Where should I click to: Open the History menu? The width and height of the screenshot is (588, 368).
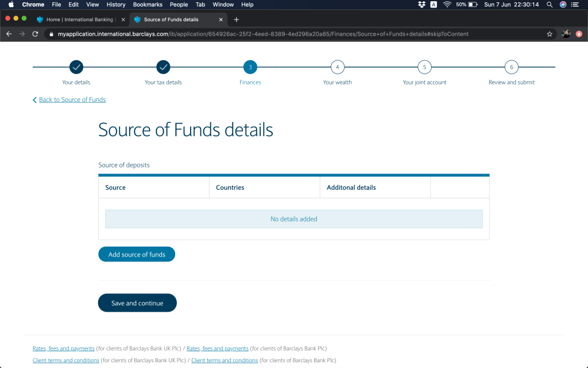tap(116, 5)
